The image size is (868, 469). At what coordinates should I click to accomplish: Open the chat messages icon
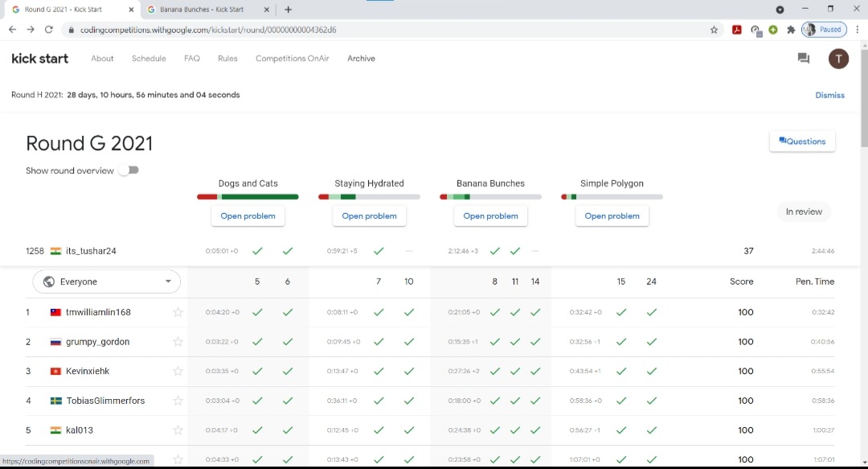803,58
